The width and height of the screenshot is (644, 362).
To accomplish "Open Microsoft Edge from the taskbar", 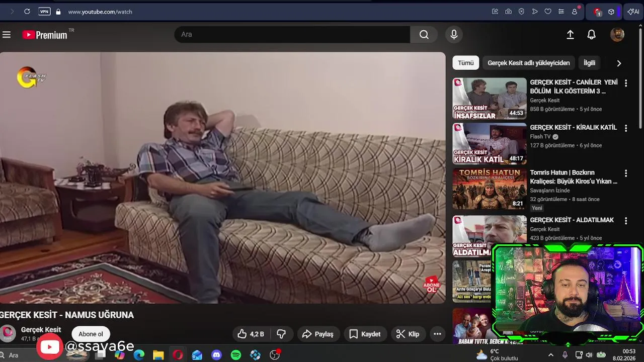I will [139, 355].
